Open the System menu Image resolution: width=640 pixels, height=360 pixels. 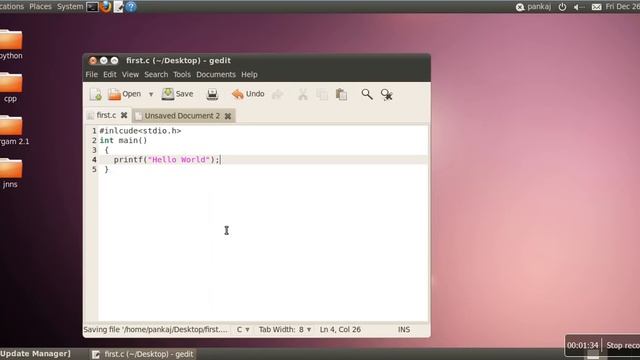(70, 7)
